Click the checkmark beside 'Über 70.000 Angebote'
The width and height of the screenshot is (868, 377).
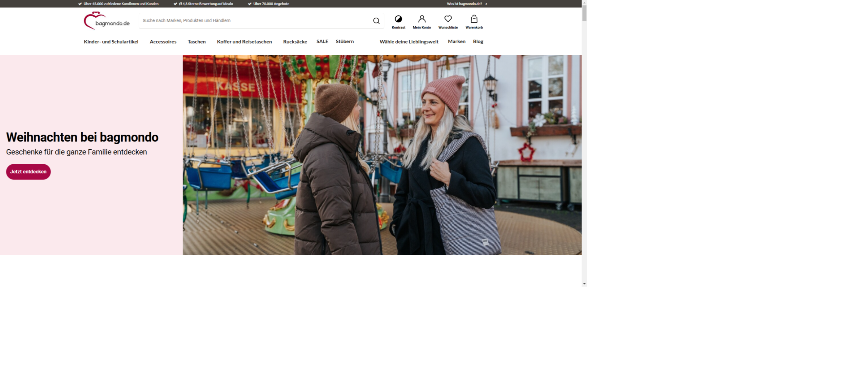tap(250, 4)
